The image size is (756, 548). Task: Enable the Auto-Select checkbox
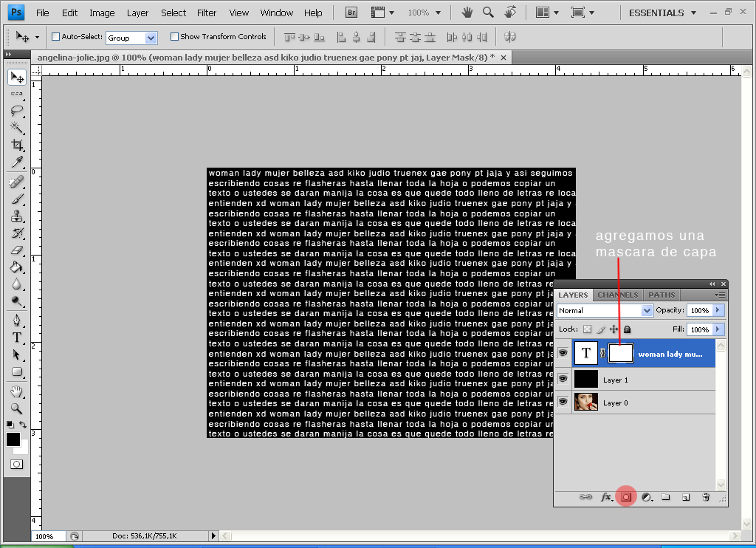55,36
